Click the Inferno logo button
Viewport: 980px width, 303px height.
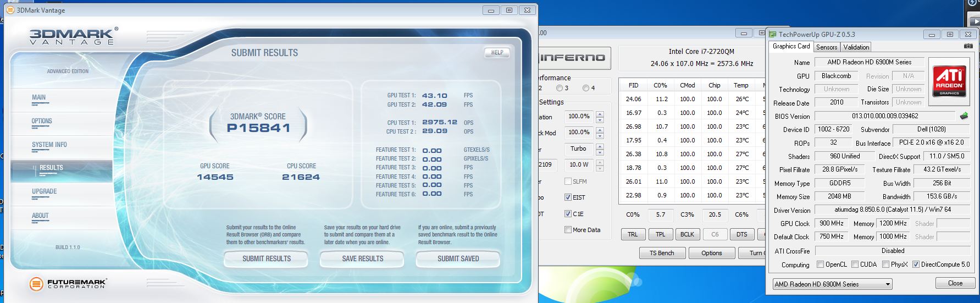[x=574, y=57]
